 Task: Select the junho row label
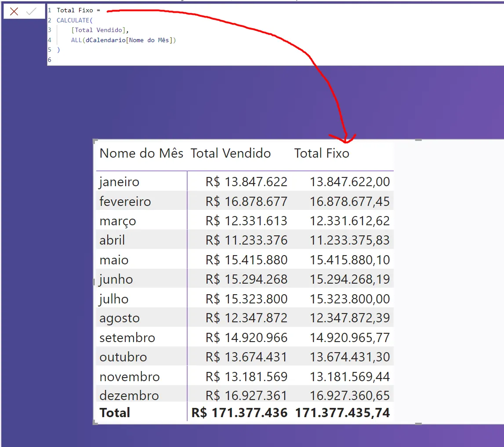116,279
